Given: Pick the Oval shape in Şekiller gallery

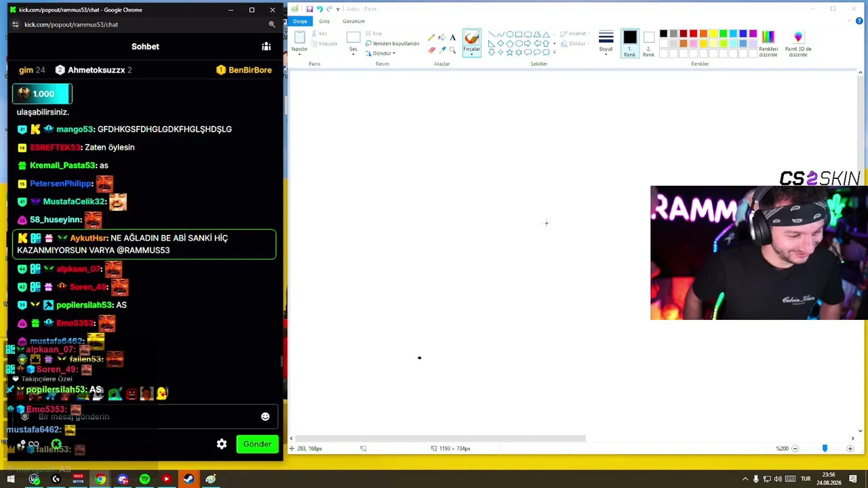Looking at the screenshot, I should tap(509, 35).
